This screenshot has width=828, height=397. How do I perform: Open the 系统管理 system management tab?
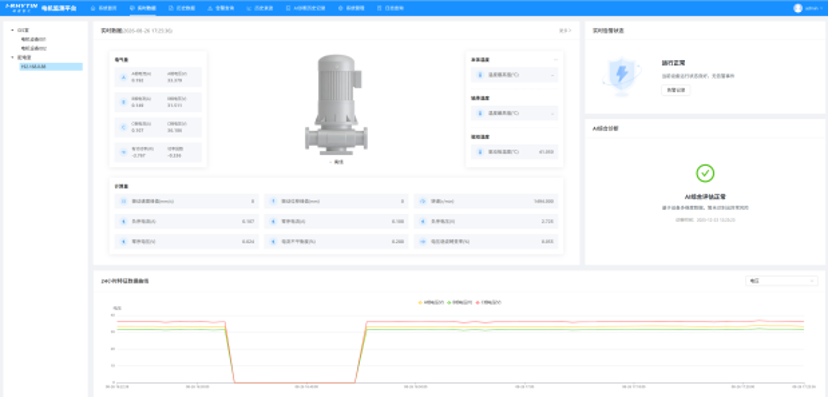[x=351, y=8]
